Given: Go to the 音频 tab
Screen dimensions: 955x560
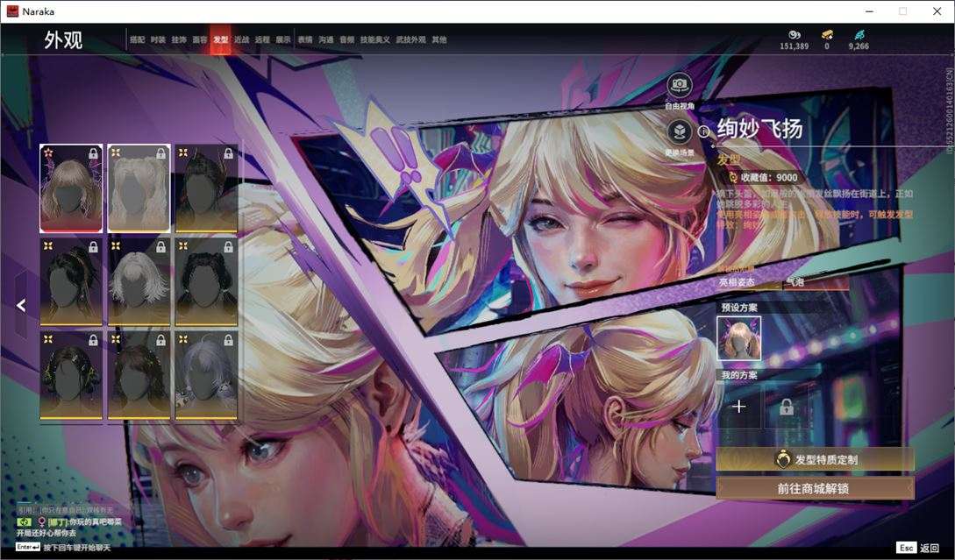Looking at the screenshot, I should pyautogui.click(x=346, y=39).
